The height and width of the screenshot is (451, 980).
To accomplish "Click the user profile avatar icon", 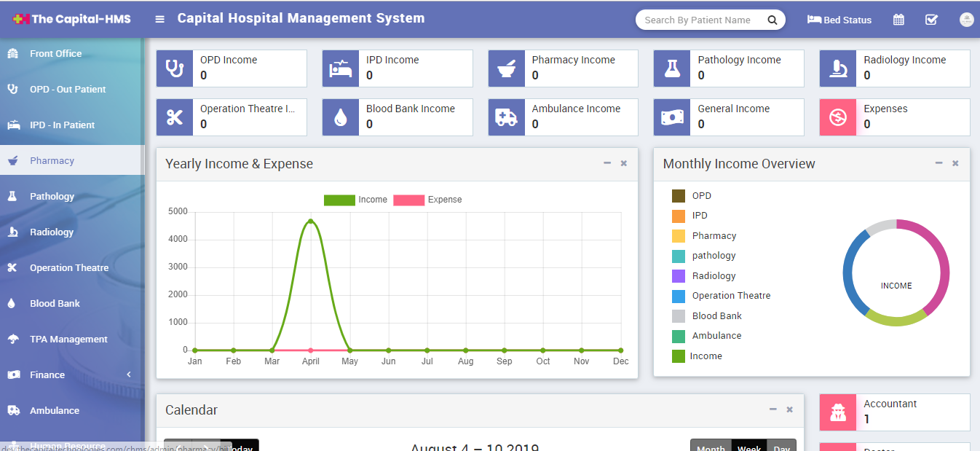I will tap(966, 20).
